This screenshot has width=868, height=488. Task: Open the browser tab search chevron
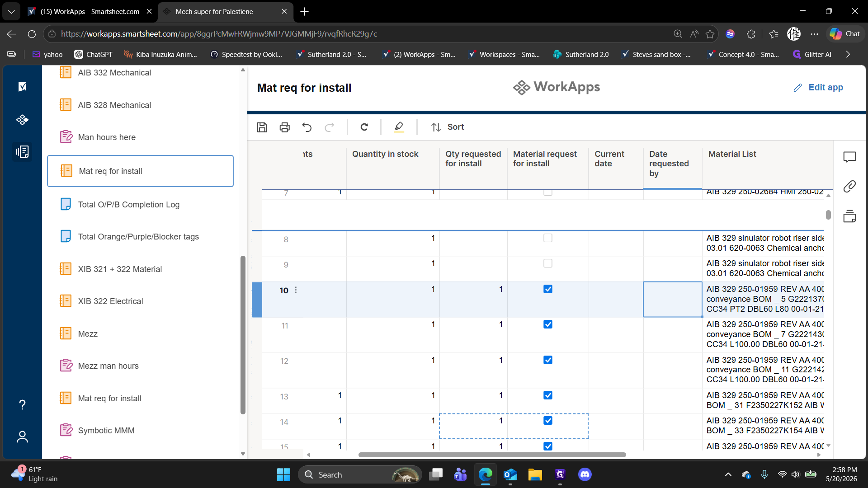(x=11, y=11)
